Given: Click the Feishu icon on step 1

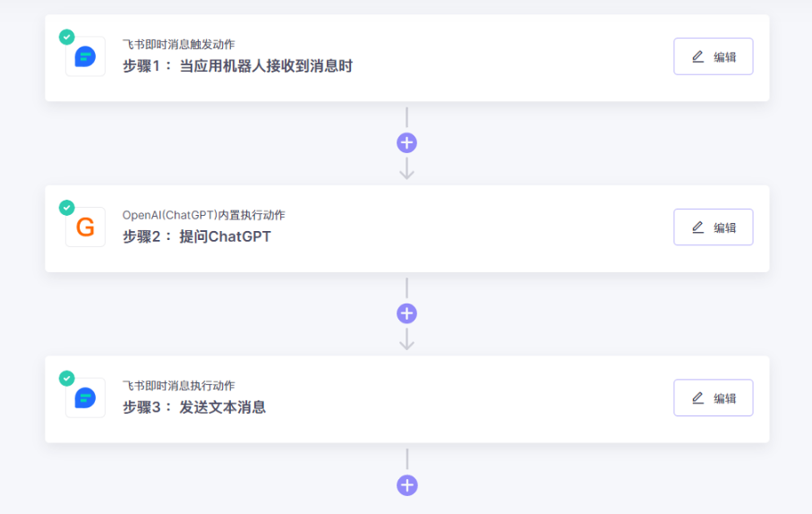Looking at the screenshot, I should [85, 56].
